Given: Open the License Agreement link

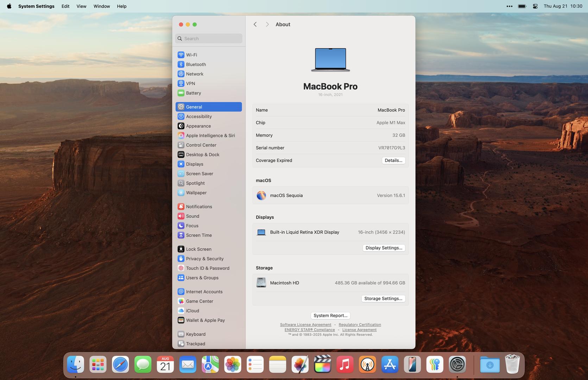Looking at the screenshot, I should point(359,330).
